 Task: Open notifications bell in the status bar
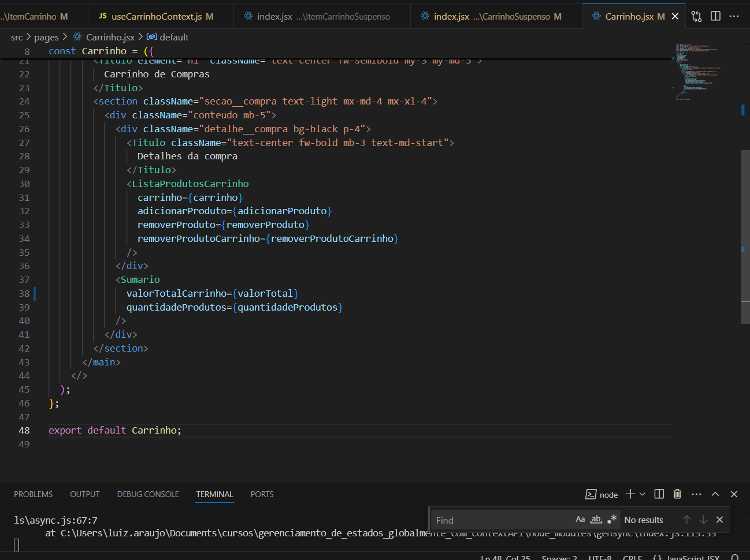[x=735, y=557]
